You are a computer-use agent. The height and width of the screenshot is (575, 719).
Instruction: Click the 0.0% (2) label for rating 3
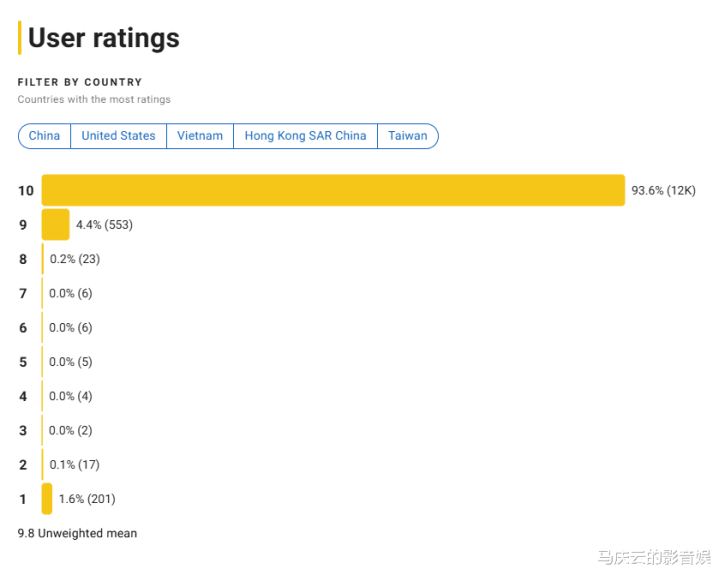tap(71, 431)
